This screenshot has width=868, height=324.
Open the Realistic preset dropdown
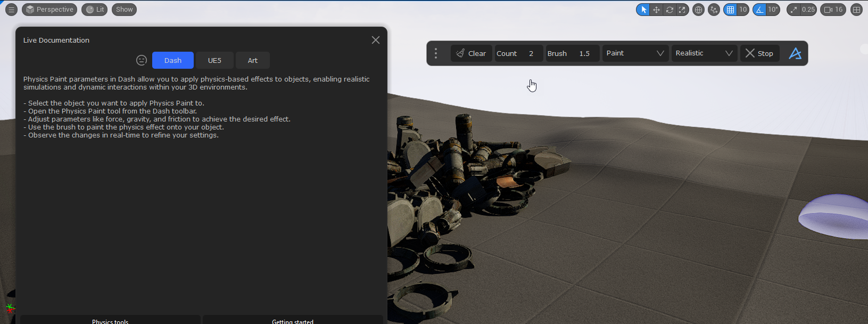[x=705, y=53]
